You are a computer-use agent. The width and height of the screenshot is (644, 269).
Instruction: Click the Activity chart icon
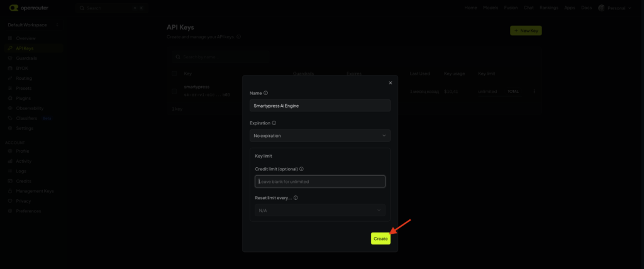pos(10,162)
